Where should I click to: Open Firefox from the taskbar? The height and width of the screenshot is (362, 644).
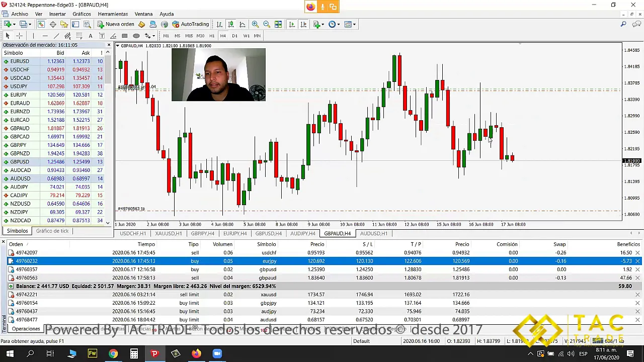pos(196,354)
